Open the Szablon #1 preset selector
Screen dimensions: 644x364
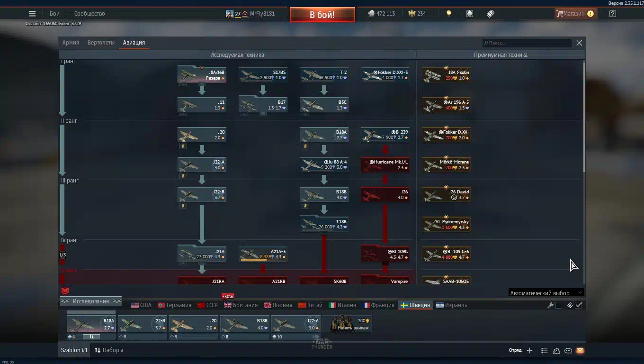point(74,350)
